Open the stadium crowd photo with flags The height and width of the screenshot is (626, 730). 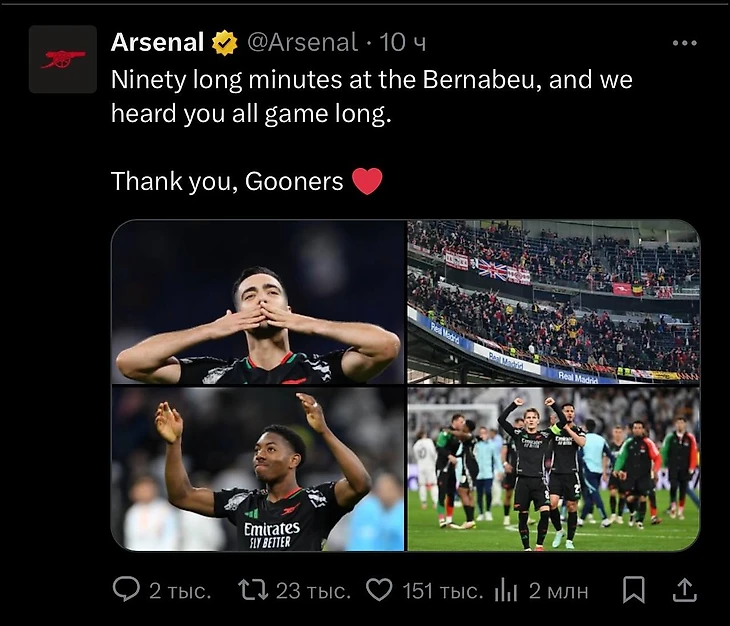[553, 302]
